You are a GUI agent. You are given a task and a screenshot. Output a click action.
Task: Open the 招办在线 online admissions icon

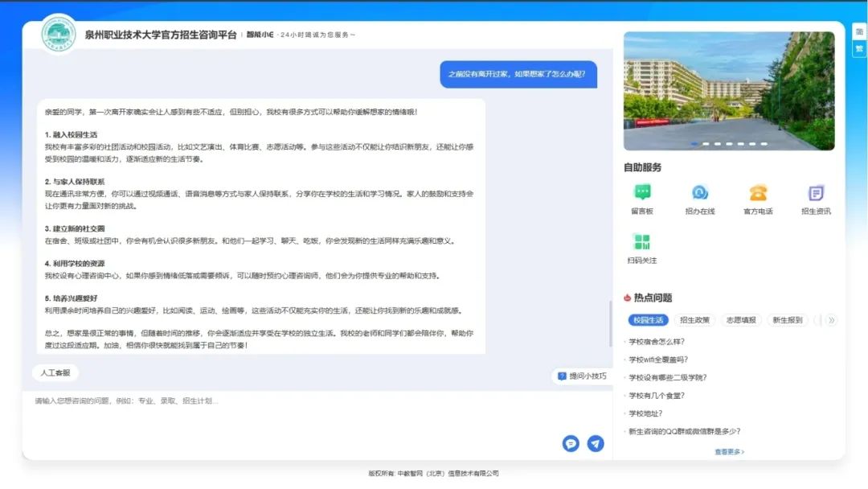click(x=699, y=193)
